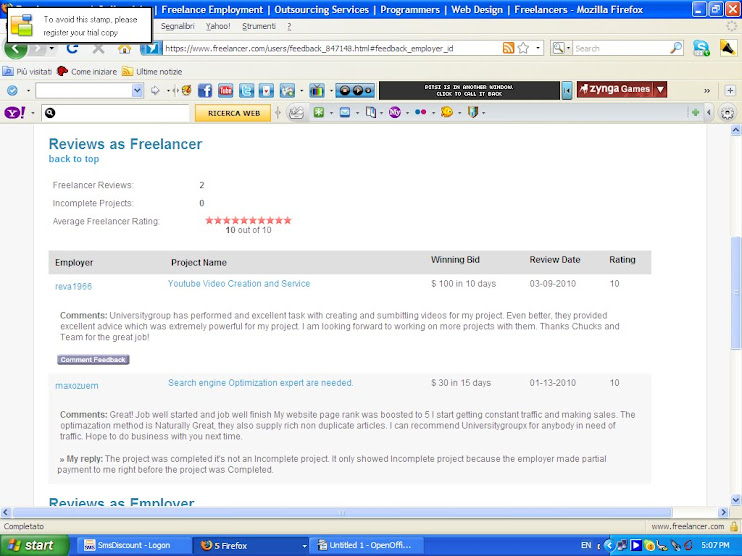Viewport: 742px width, 556px height.
Task: Open employer maxozuem profile link
Action: coord(77,386)
